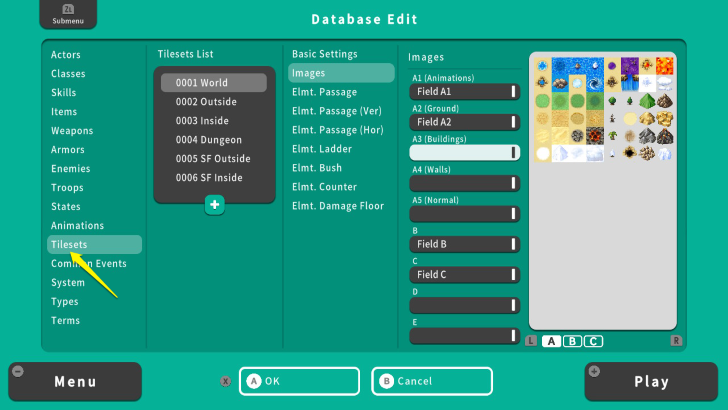Open the System database category
The height and width of the screenshot is (410, 728).
click(x=68, y=283)
